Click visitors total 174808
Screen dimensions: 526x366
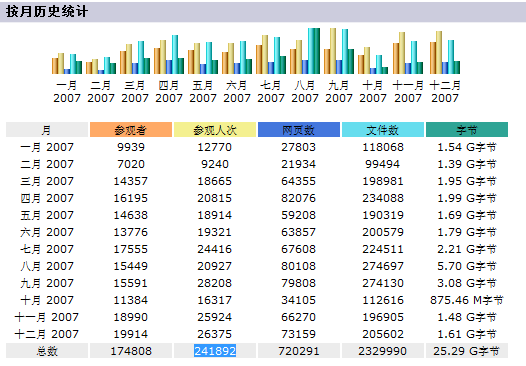pos(131,351)
